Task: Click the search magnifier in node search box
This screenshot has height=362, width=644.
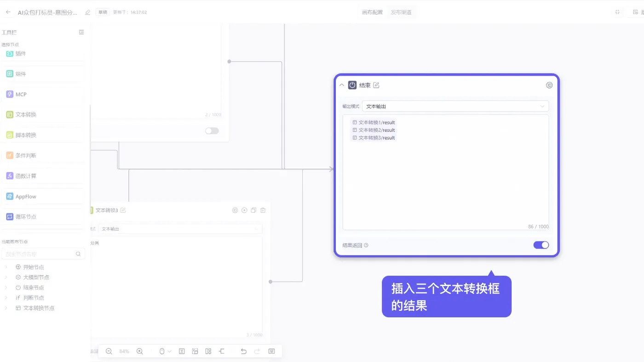Action: point(78,254)
